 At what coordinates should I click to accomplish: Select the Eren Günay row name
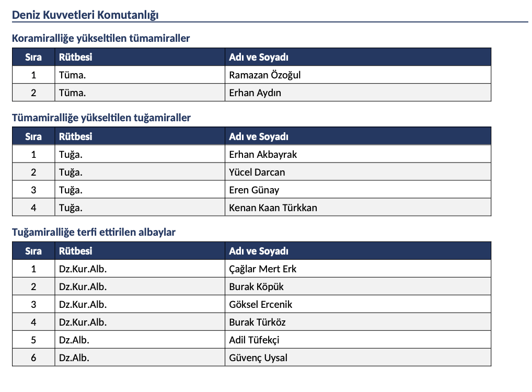[254, 190]
